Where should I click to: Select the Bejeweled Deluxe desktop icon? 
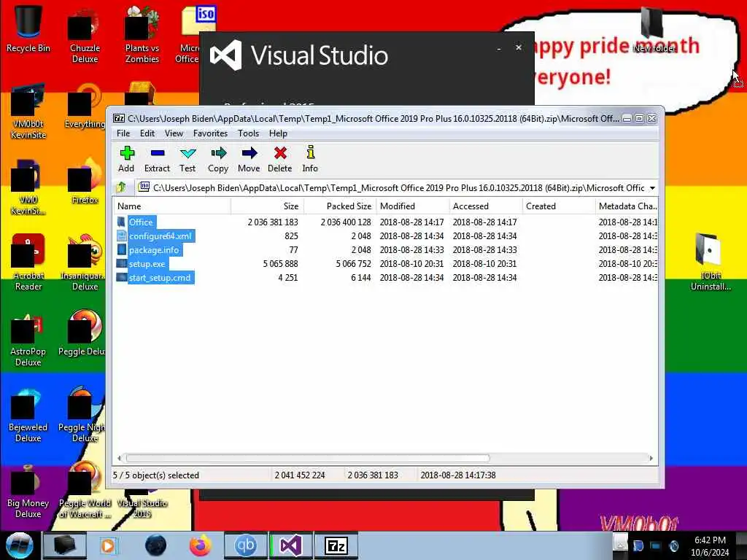(x=28, y=415)
